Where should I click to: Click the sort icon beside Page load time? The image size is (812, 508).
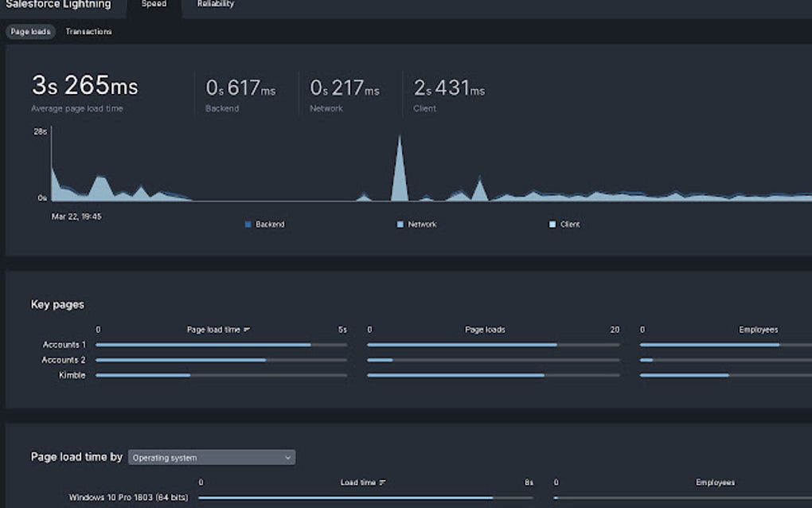(248, 330)
